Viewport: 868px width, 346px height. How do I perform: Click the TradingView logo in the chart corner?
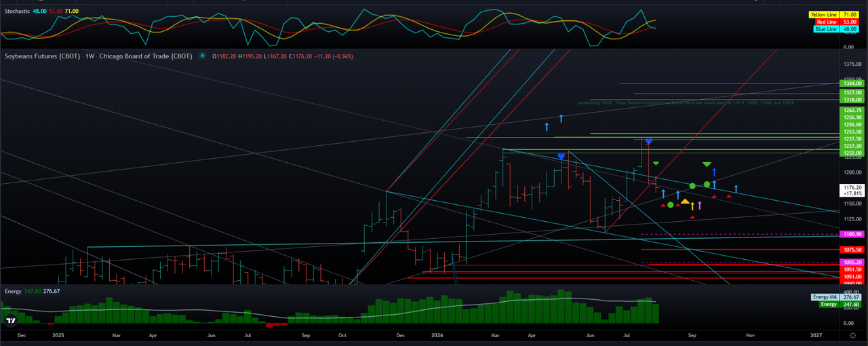click(x=11, y=320)
